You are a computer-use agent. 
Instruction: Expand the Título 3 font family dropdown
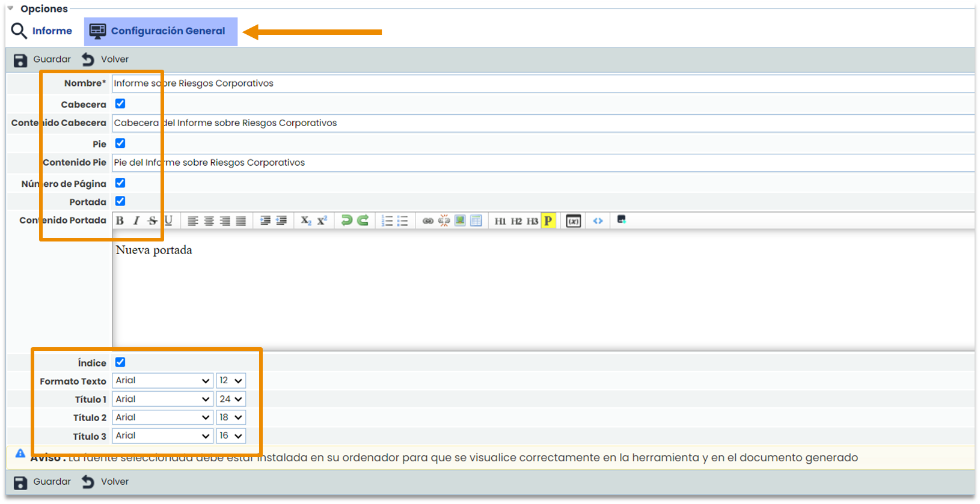coord(162,436)
